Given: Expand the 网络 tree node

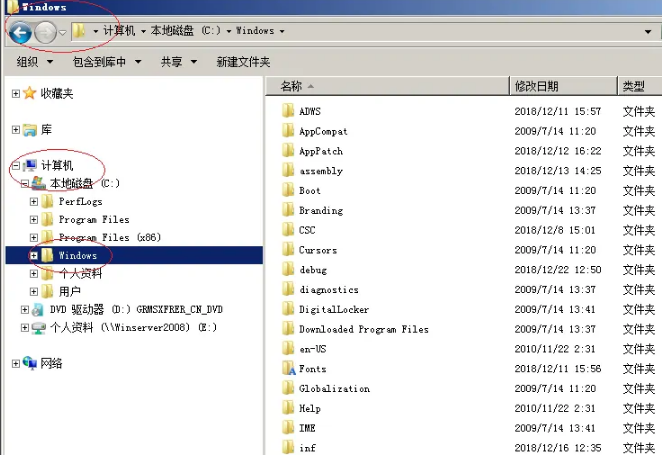Looking at the screenshot, I should 16,363.
